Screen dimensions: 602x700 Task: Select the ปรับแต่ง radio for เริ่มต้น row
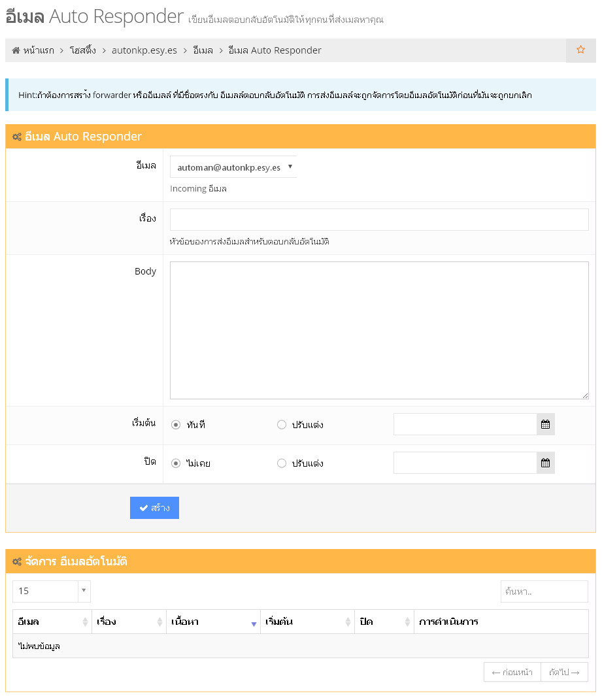point(281,425)
